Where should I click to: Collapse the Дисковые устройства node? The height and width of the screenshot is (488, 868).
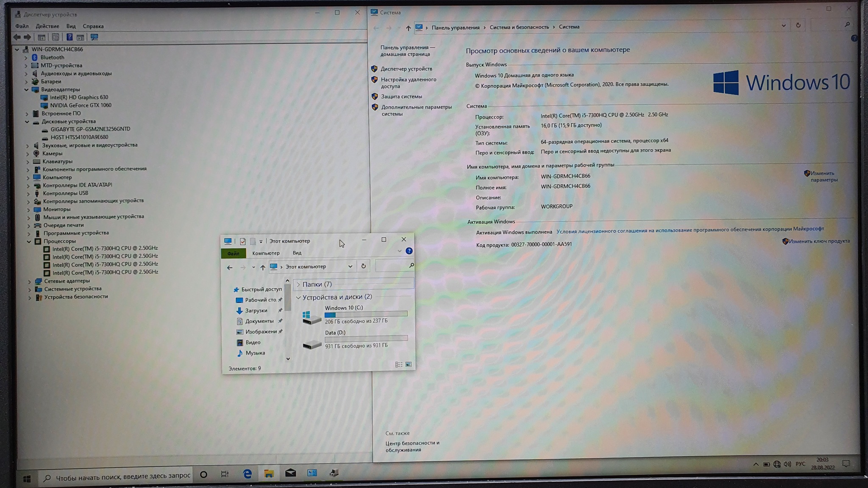click(27, 122)
